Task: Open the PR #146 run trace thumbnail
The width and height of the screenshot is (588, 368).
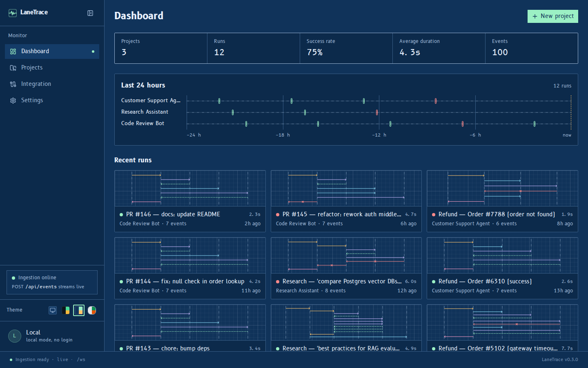Action: (190, 188)
